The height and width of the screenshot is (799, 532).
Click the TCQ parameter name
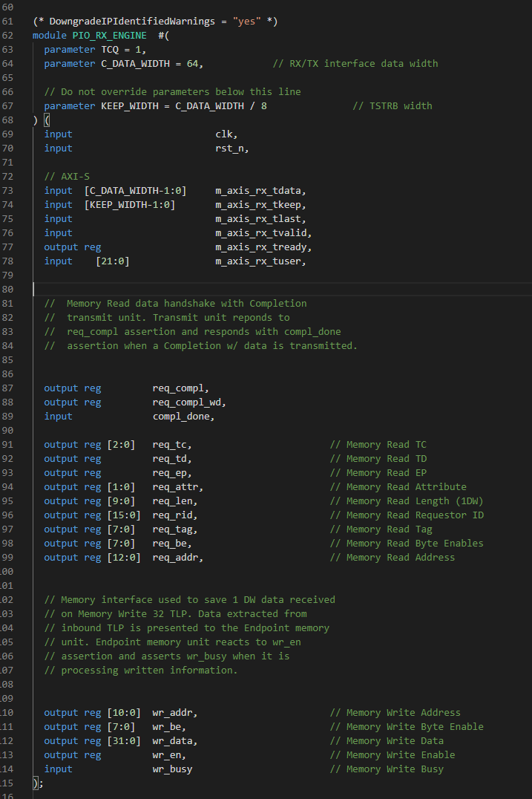click(110, 50)
